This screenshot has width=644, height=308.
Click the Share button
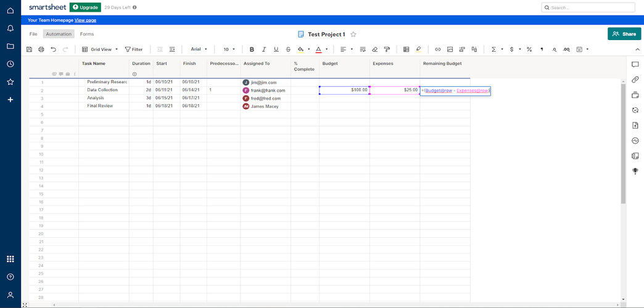click(x=624, y=34)
